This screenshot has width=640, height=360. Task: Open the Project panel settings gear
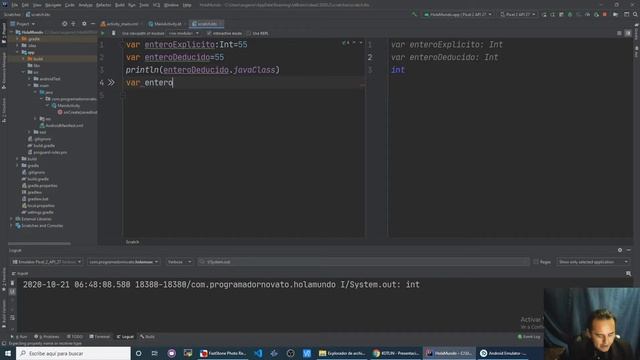tap(84, 24)
